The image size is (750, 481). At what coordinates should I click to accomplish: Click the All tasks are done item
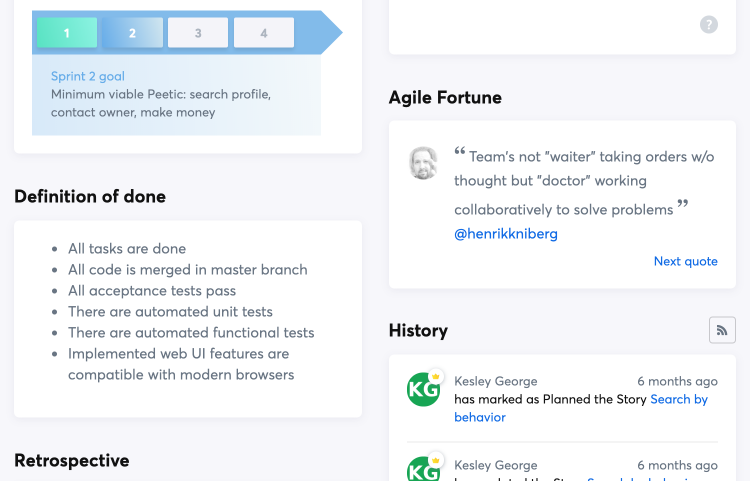pos(127,248)
